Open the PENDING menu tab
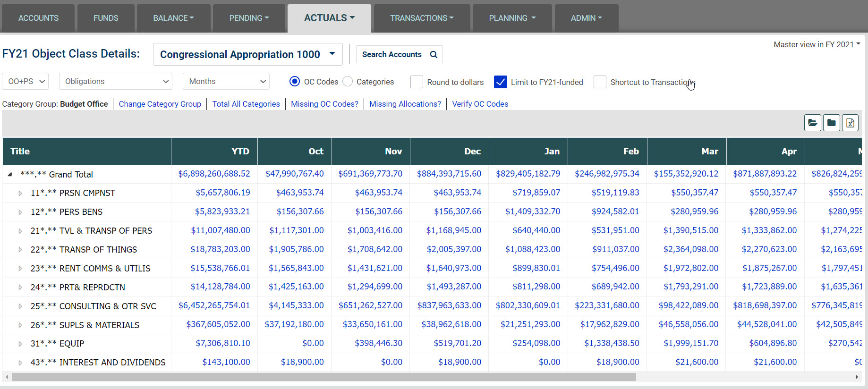 pyautogui.click(x=249, y=18)
